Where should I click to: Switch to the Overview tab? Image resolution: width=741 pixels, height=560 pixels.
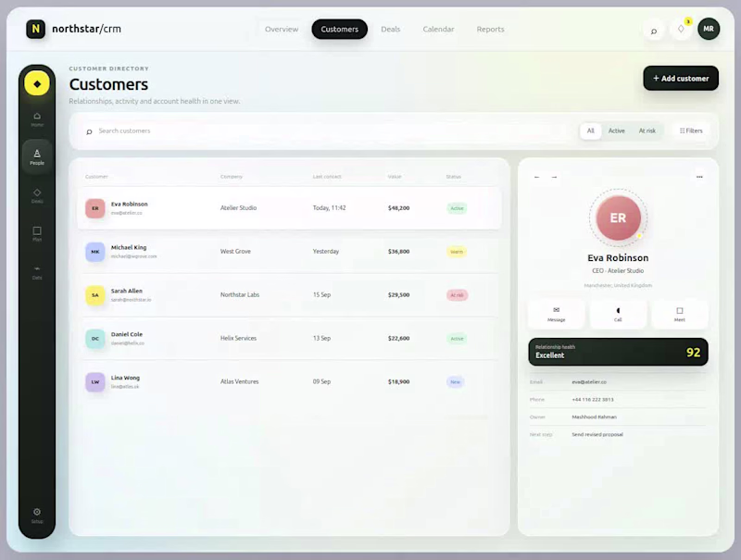click(282, 30)
